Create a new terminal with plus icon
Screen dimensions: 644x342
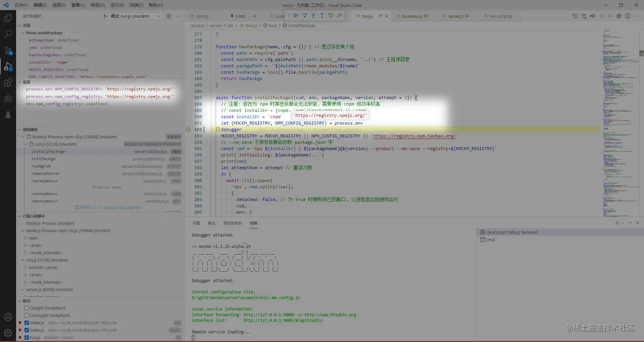(616, 223)
